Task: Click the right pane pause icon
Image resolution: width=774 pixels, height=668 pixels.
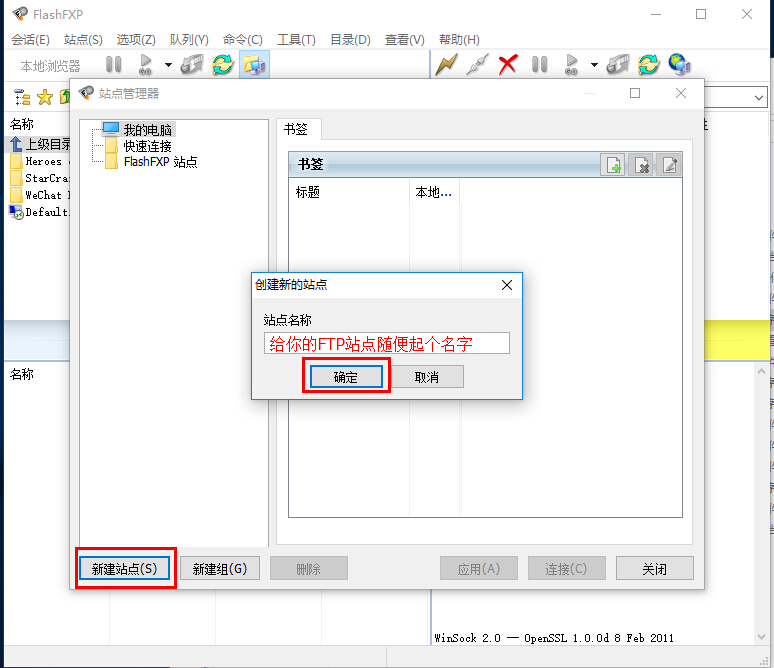Action: point(540,65)
